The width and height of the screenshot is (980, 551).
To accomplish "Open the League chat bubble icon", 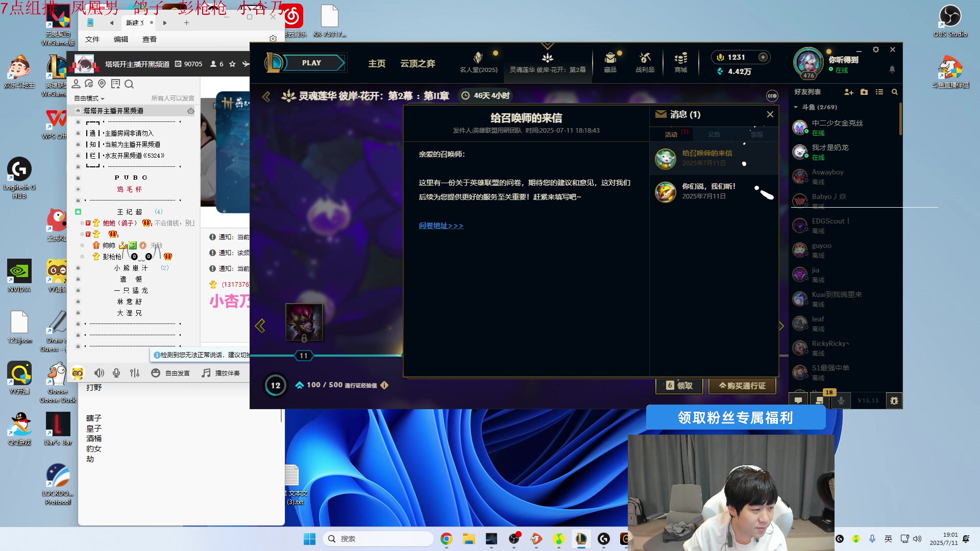I will [x=798, y=400].
